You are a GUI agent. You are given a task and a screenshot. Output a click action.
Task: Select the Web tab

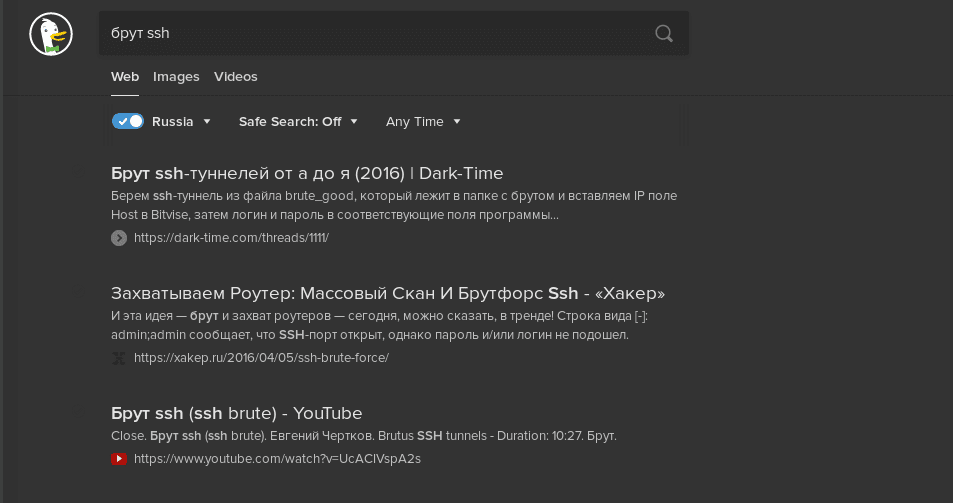pos(125,77)
